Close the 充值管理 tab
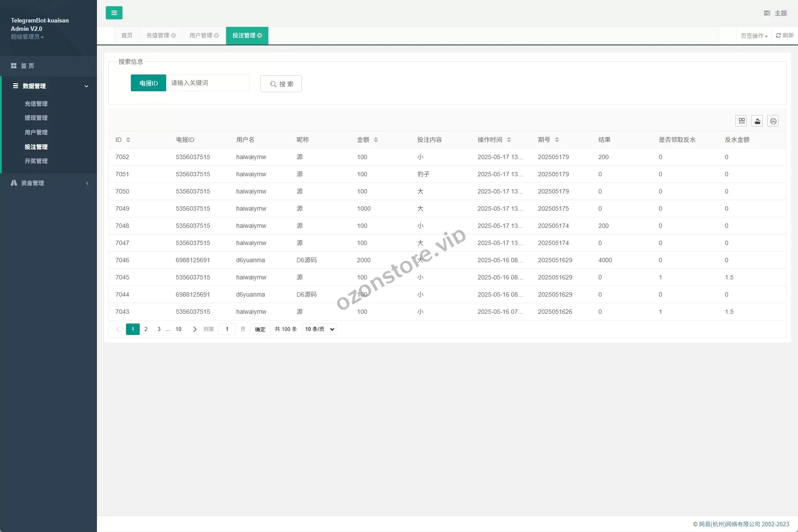 [x=174, y=36]
